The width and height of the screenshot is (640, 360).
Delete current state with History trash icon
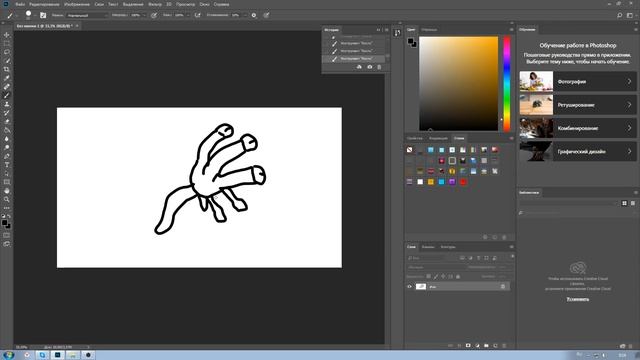click(379, 67)
